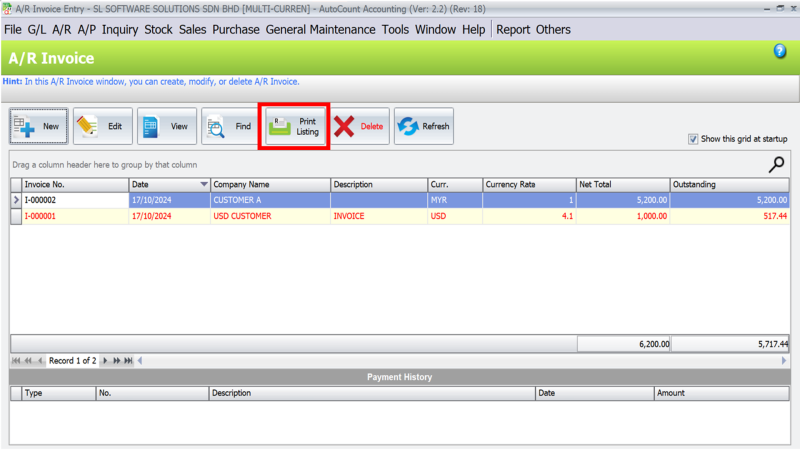800x450 pixels.
Task: Toggle Show this grid at startup checkbox
Action: pos(693,139)
